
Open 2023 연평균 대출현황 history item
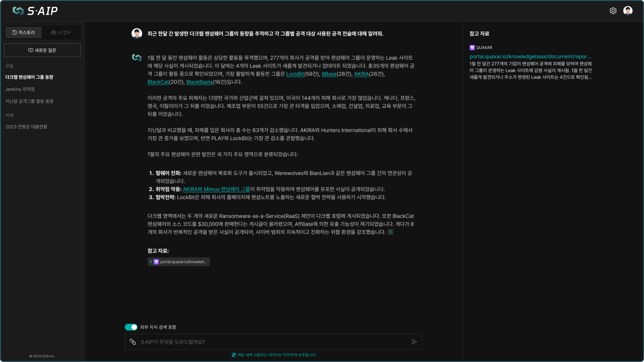point(26,127)
